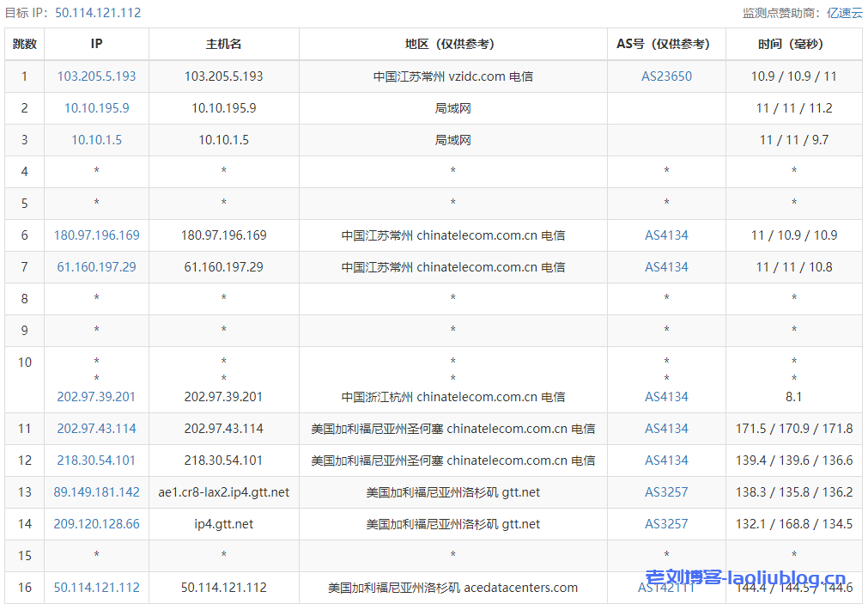This screenshot has width=868, height=610.
Task: Open the blue 10.10.1.5 IP link
Action: [x=96, y=140]
